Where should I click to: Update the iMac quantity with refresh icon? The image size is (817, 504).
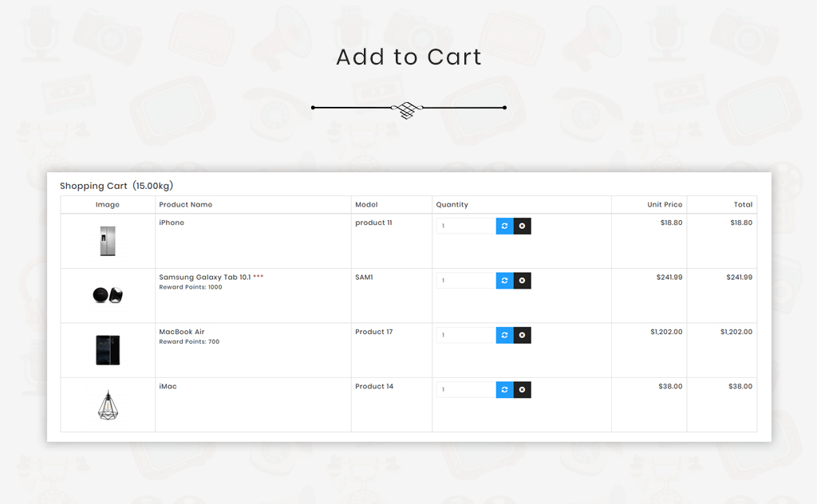click(x=504, y=389)
